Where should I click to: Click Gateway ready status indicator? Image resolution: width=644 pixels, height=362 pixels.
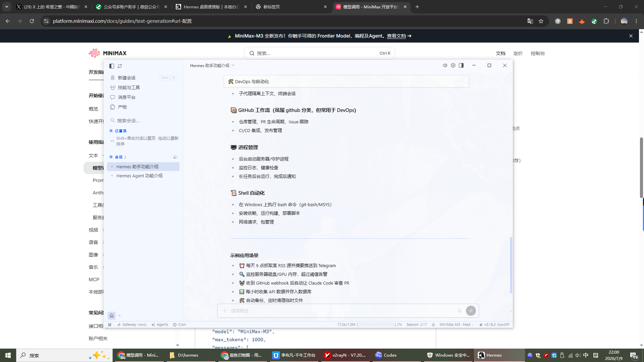[x=132, y=324]
